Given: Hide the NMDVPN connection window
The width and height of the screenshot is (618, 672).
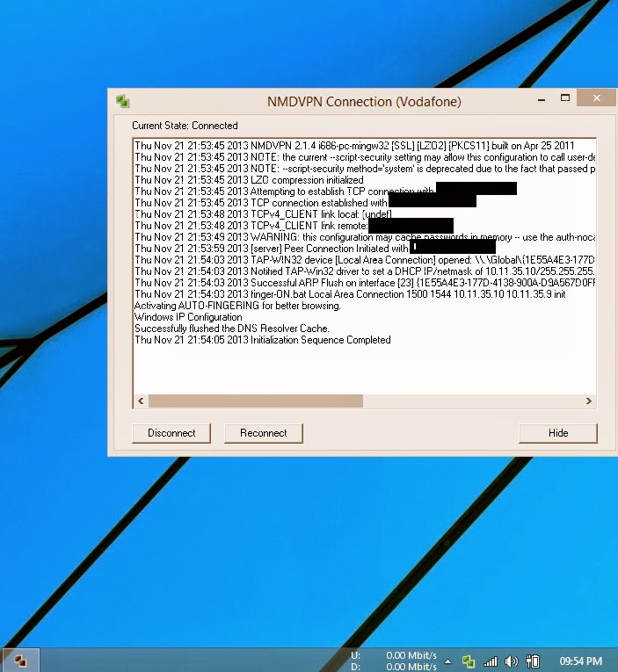Looking at the screenshot, I should 558,433.
